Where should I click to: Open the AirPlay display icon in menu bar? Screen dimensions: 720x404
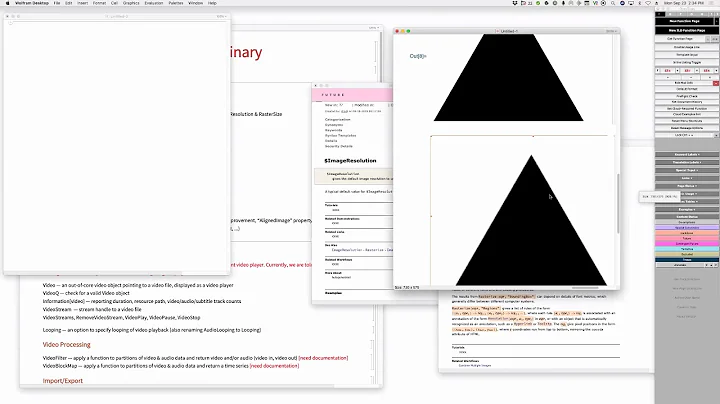[631, 3]
